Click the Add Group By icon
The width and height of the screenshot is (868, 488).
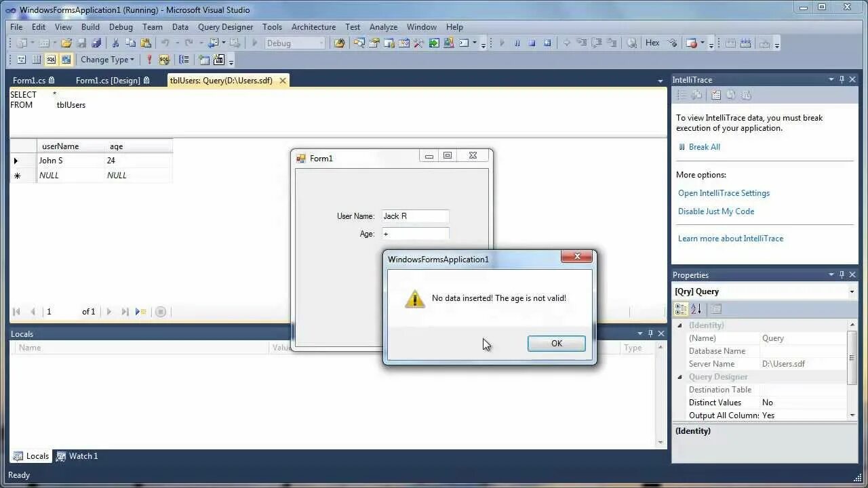[x=184, y=60]
